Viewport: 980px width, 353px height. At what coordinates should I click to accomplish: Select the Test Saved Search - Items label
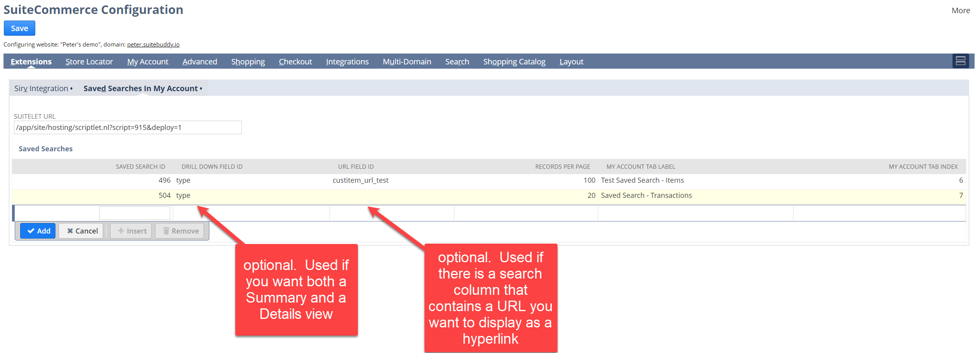click(x=642, y=180)
